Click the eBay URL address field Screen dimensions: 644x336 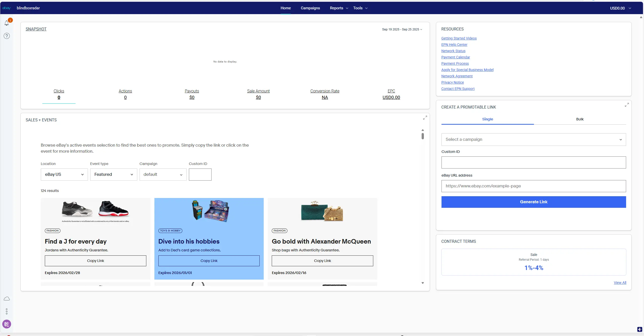click(533, 186)
